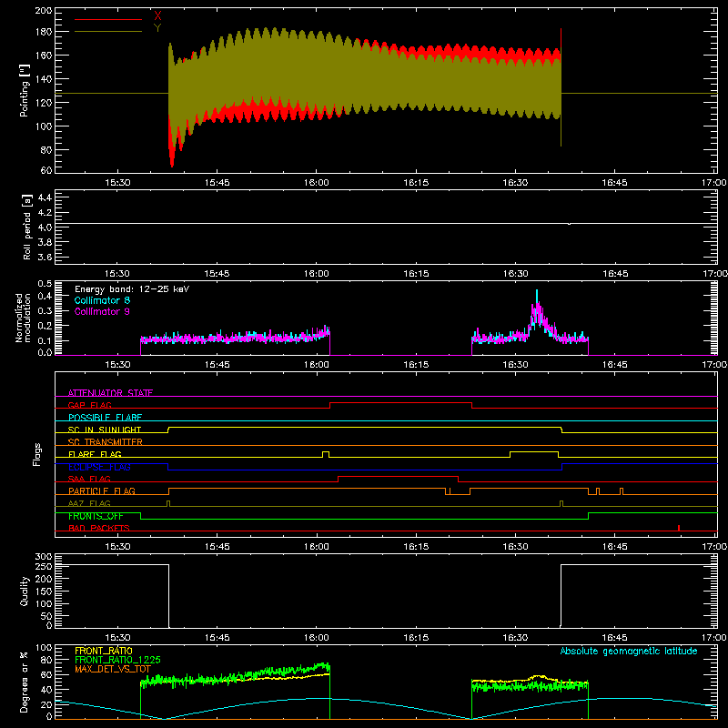Click the 300 tick on Quality axis
Viewport: 728px width, 728px height.
point(44,556)
